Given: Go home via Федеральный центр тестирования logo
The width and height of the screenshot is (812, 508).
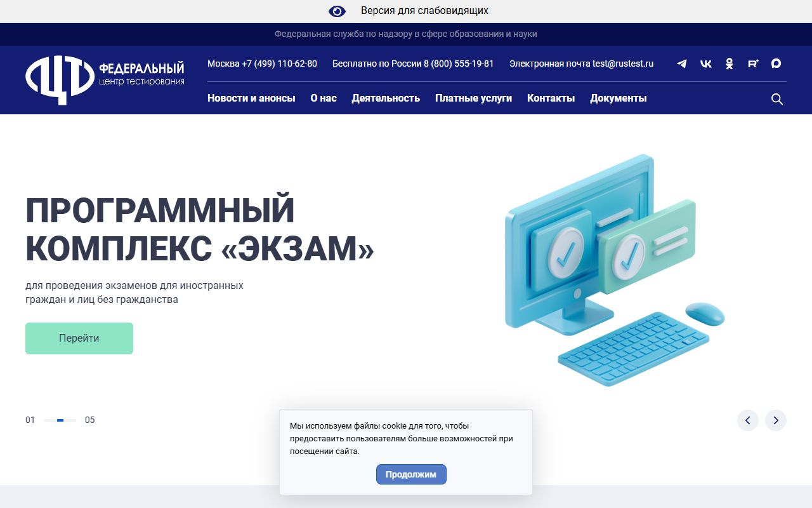Looking at the screenshot, I should click(105, 79).
